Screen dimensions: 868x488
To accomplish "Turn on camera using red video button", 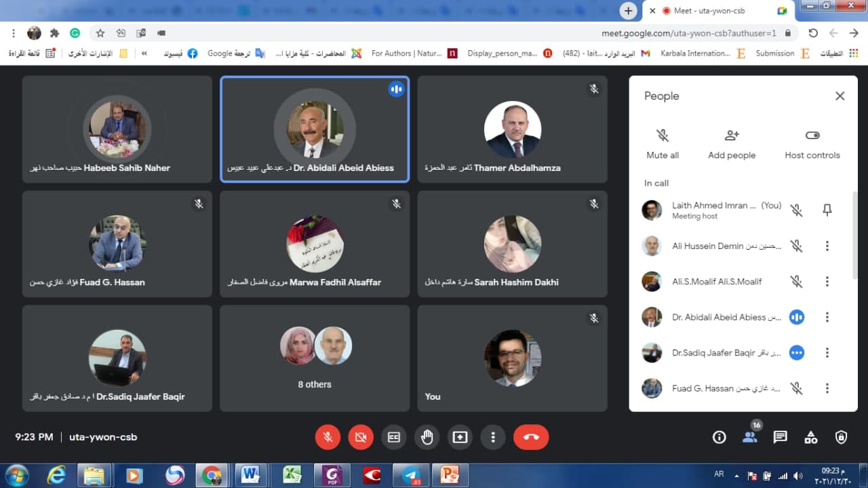I will click(361, 437).
